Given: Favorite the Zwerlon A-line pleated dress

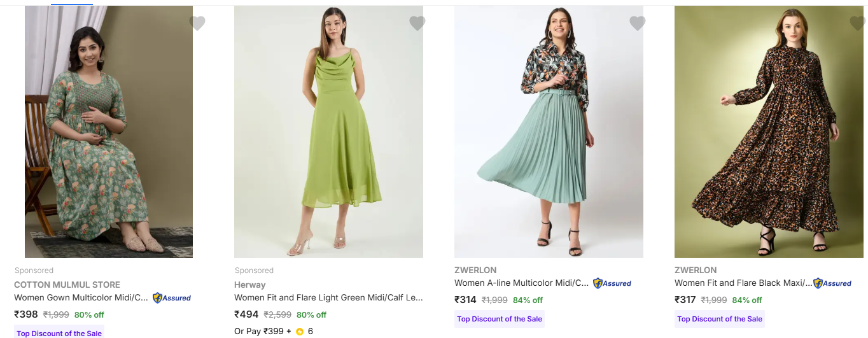Looking at the screenshot, I should click(637, 24).
